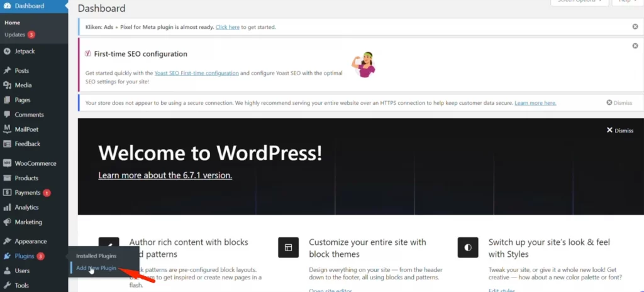Open the Updates submenu item
Screen dimensions: 644x292
click(15, 35)
